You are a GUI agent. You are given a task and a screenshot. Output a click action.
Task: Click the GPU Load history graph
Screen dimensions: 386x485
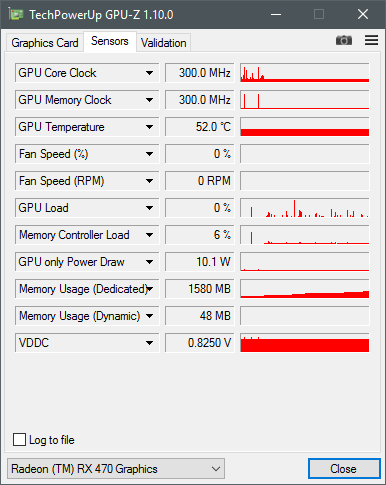[x=305, y=208]
